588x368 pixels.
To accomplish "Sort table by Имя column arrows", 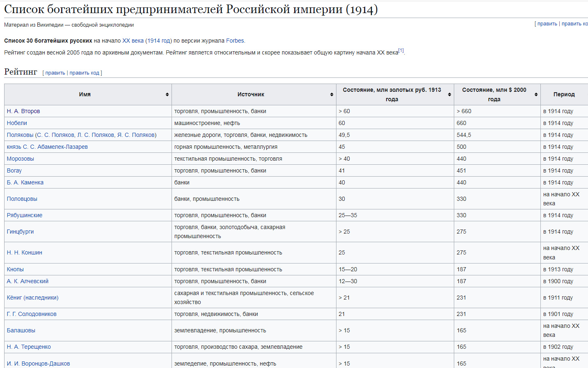I will (167, 95).
